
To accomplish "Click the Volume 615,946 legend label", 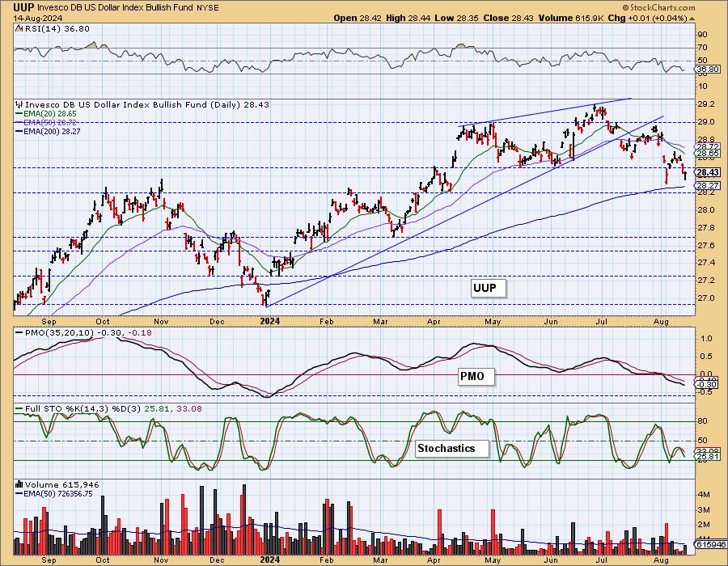I will [61, 485].
